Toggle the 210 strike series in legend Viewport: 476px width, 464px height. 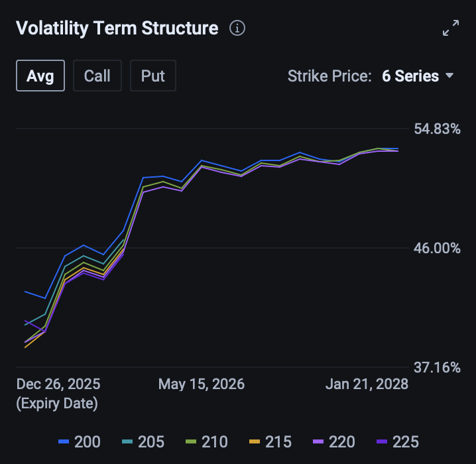(x=206, y=441)
